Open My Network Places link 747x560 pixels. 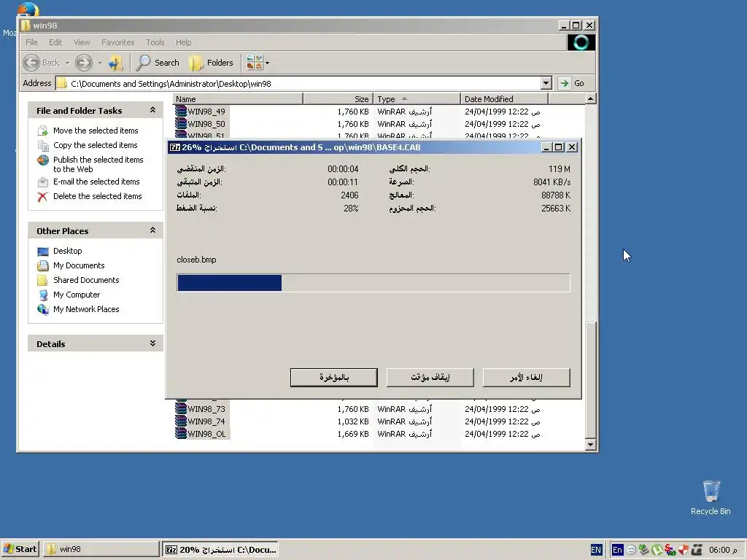click(86, 309)
